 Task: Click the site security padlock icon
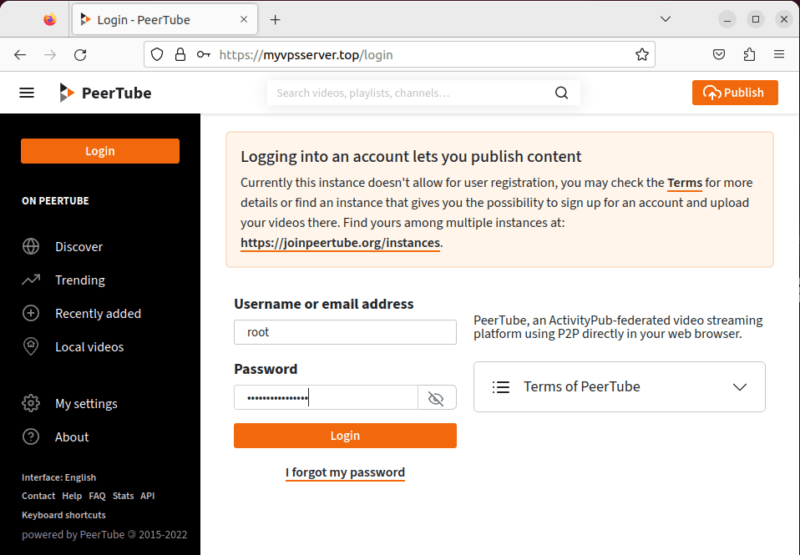(x=180, y=55)
